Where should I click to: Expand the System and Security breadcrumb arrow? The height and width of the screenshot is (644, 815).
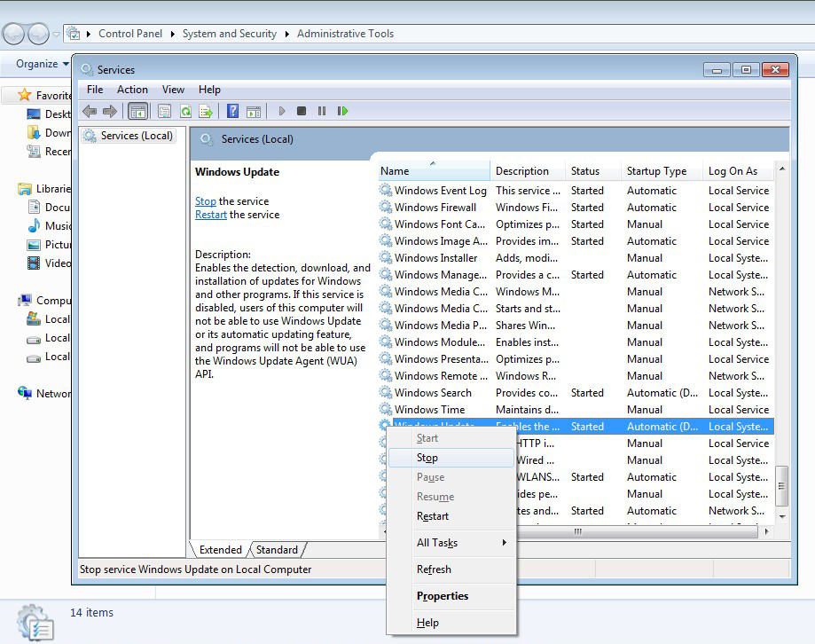287,34
